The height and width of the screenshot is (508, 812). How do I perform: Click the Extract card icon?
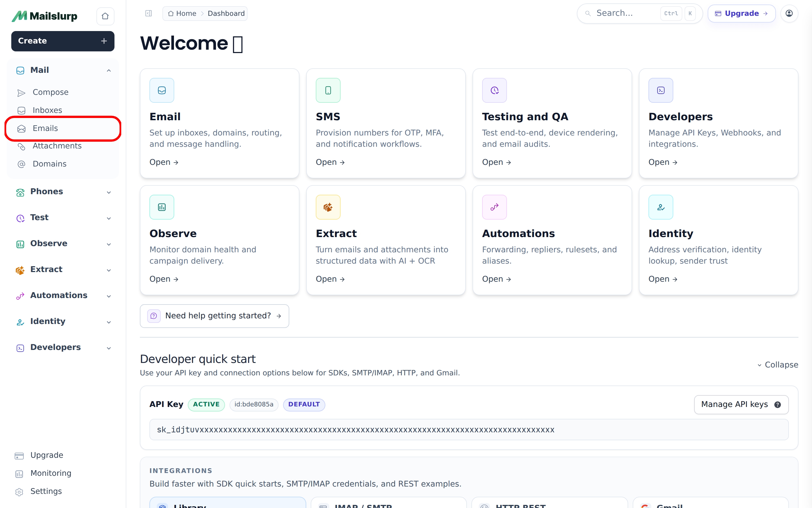click(328, 207)
